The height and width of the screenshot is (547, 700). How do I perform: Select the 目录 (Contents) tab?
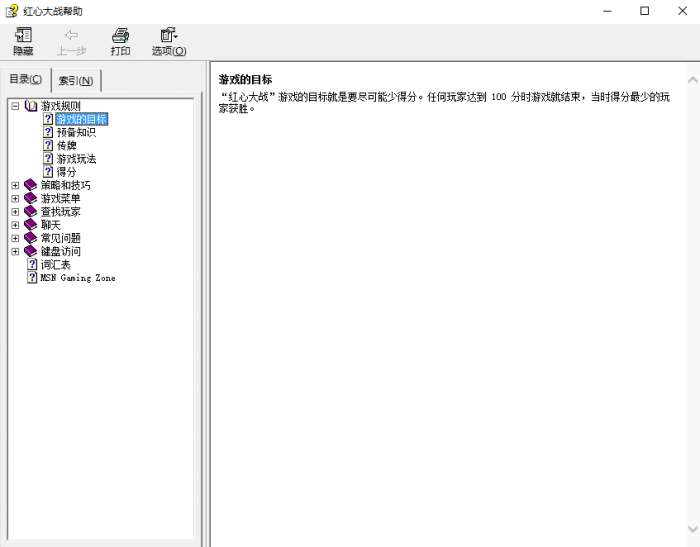[x=26, y=80]
